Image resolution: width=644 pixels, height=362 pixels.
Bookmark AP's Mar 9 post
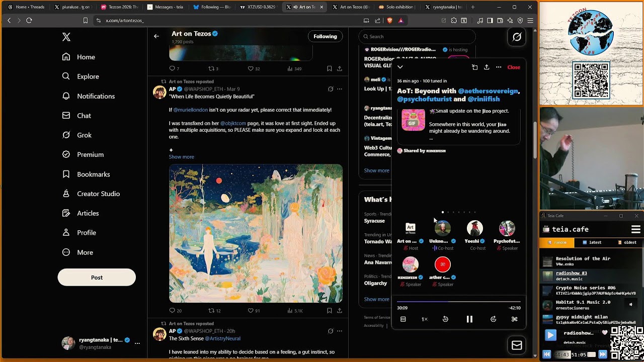[329, 311]
